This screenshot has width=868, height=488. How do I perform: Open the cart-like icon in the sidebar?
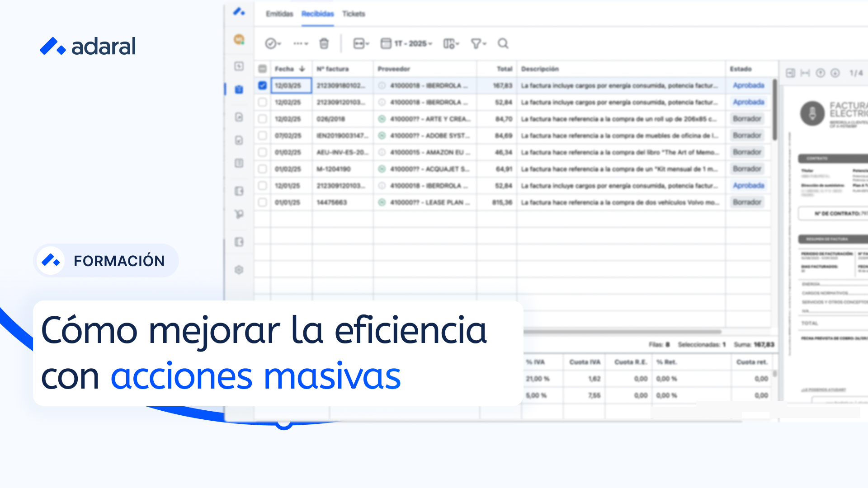click(239, 214)
